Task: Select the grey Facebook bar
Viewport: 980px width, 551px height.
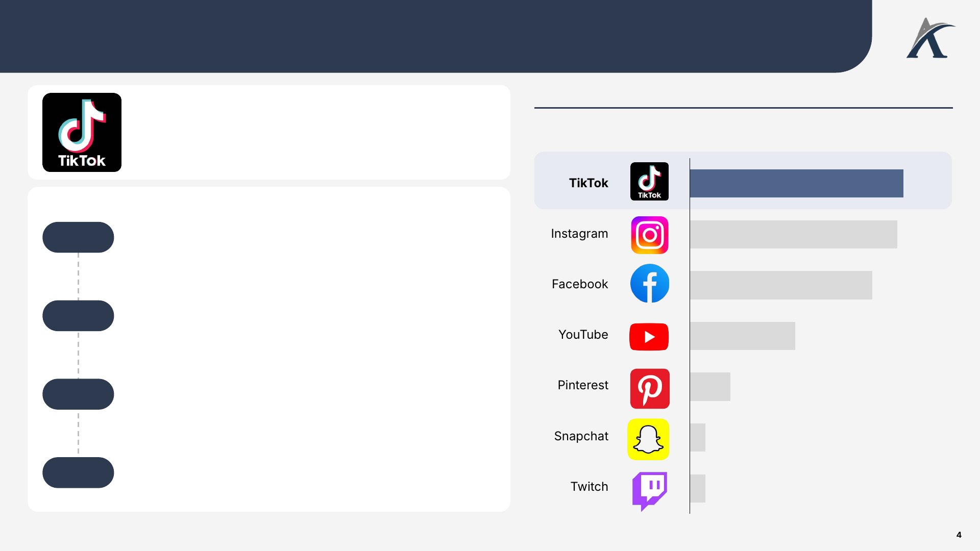Action: pyautogui.click(x=781, y=285)
